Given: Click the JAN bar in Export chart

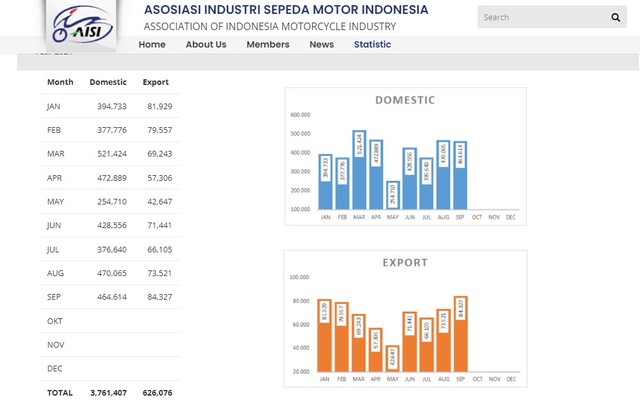Looking at the screenshot, I should tap(324, 336).
